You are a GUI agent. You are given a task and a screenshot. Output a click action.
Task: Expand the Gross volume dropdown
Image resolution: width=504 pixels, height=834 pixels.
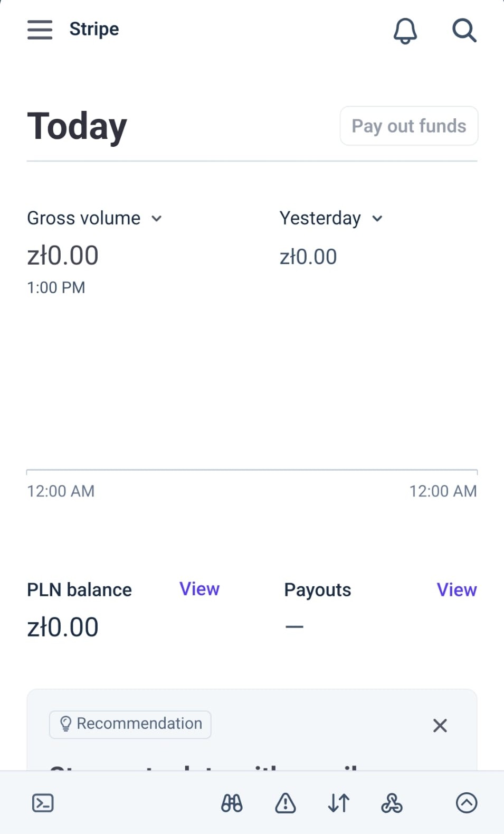[94, 218]
